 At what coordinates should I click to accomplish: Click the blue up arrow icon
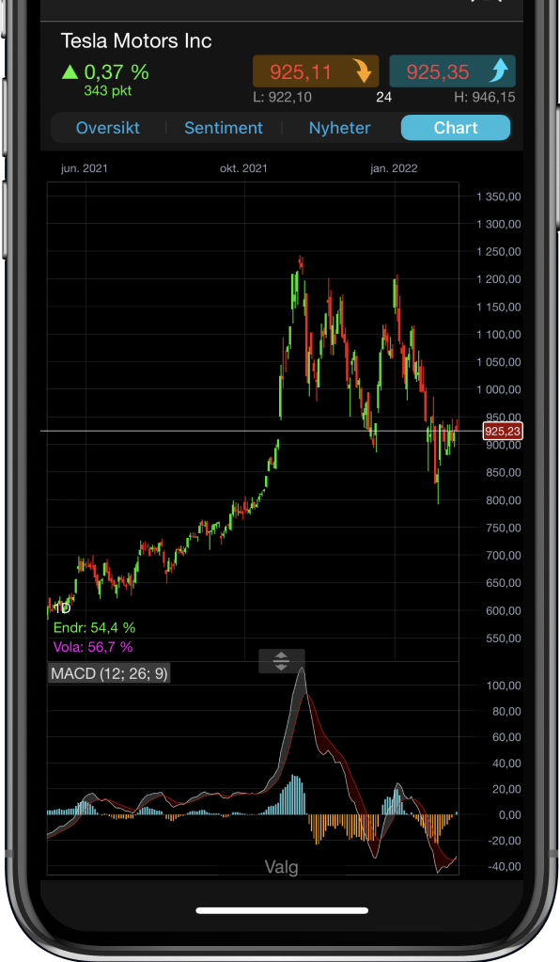point(499,71)
